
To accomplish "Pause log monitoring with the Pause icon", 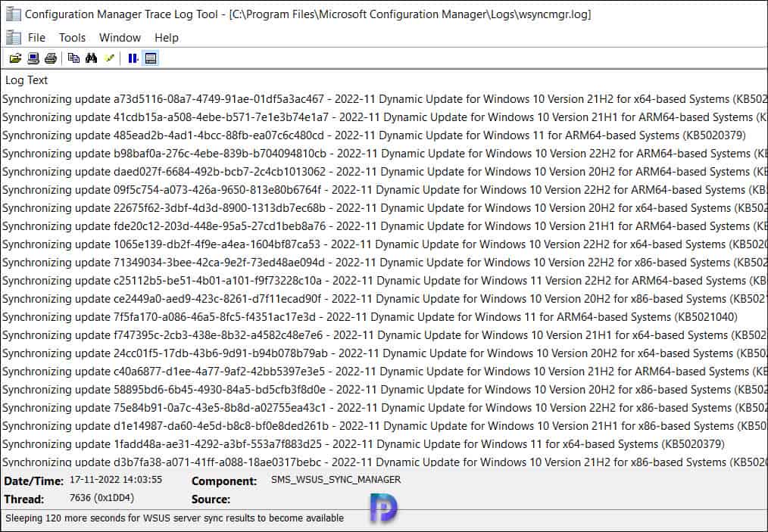I will point(133,59).
